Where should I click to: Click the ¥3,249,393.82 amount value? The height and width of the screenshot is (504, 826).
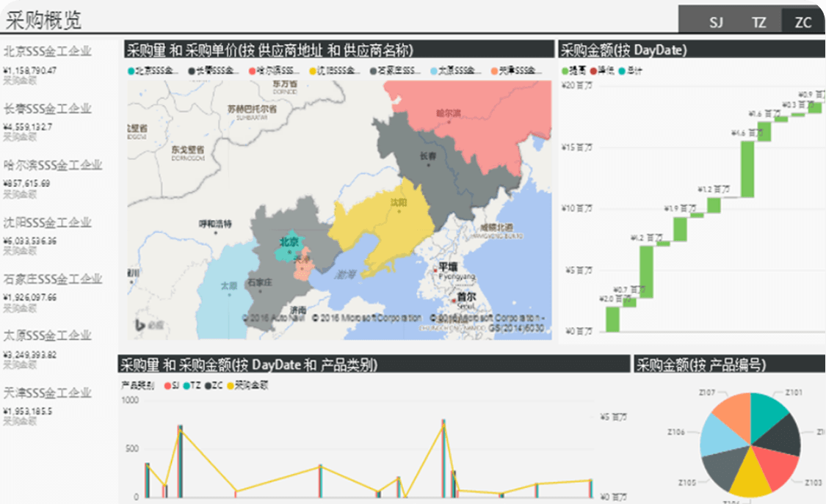30,354
